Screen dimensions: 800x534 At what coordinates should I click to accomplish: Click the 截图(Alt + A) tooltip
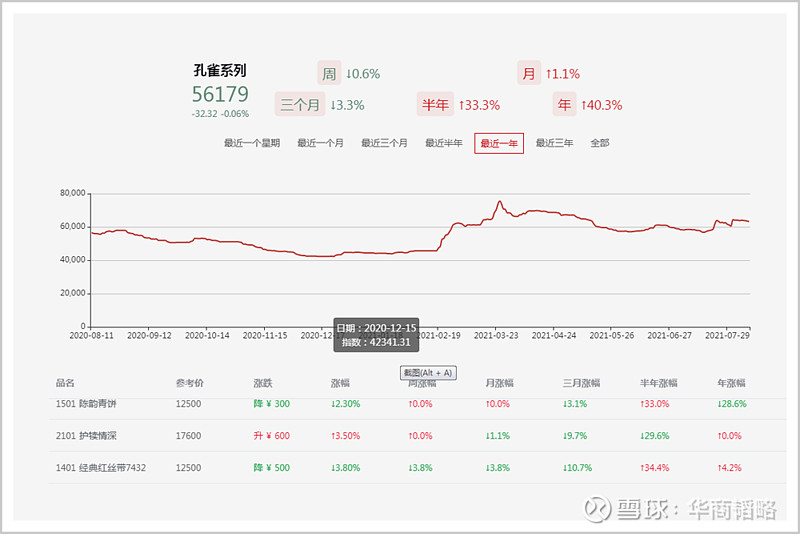pos(428,373)
